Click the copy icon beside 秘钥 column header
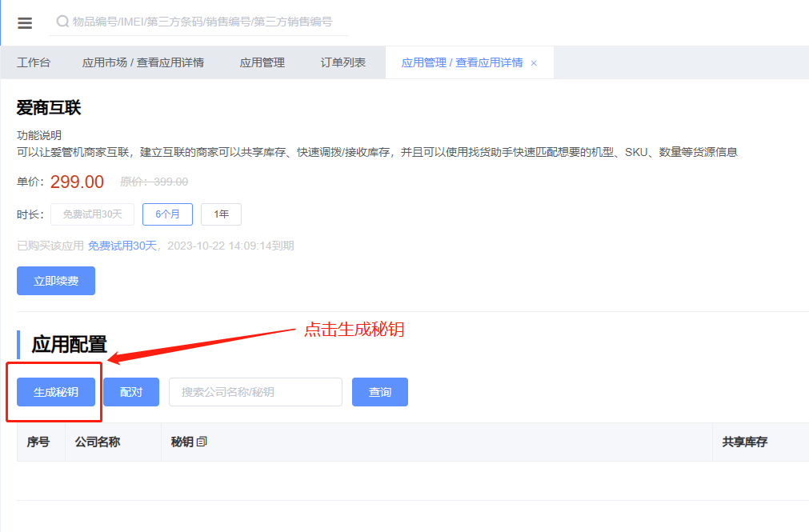The width and height of the screenshot is (809, 532). coord(202,442)
